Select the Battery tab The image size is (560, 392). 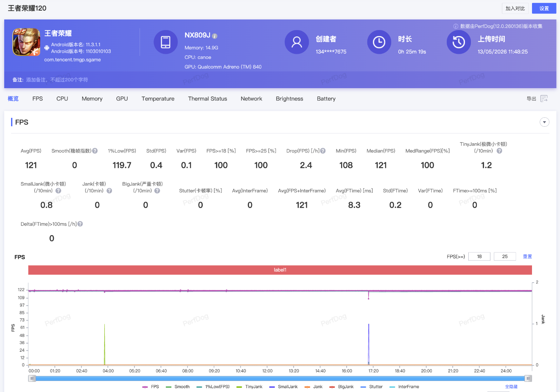(x=326, y=99)
